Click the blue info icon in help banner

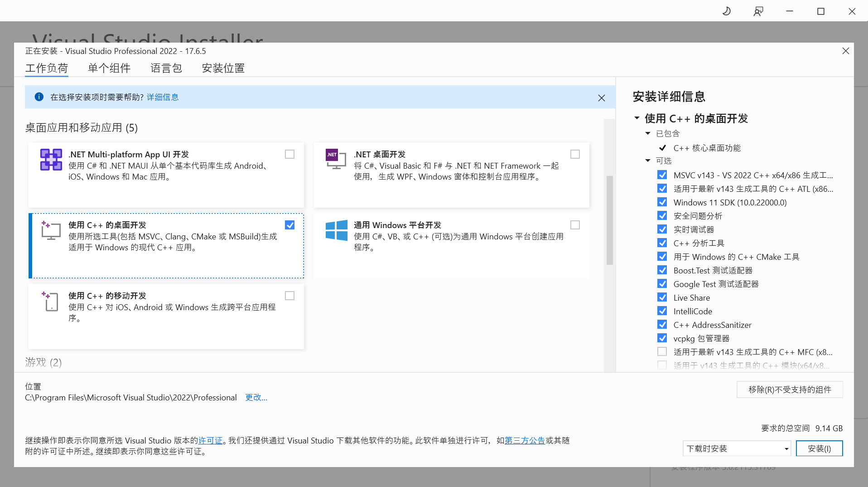(x=39, y=97)
